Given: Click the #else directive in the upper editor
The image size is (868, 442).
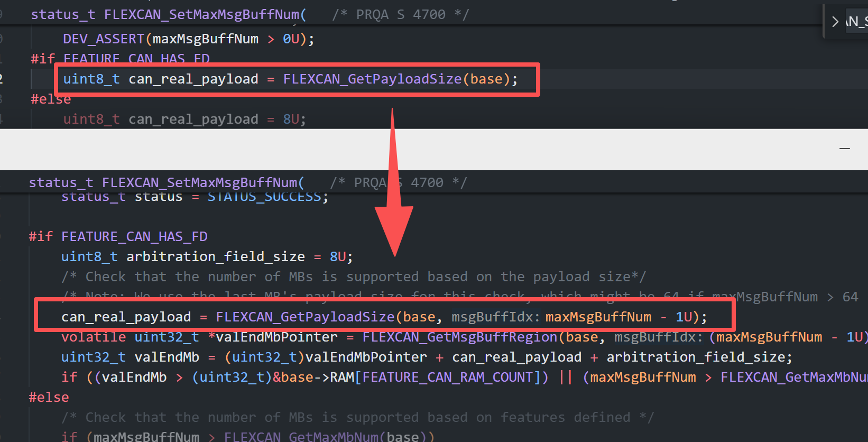Looking at the screenshot, I should coord(51,99).
